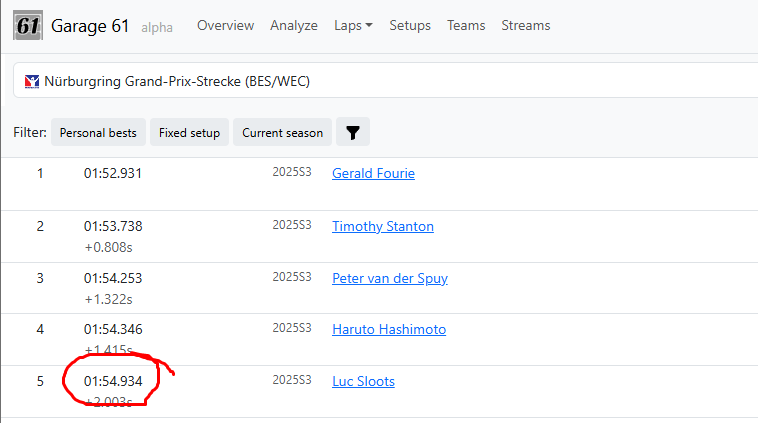Open Haruto Hashimoto's profile link
The image size is (758, 423).
point(389,329)
